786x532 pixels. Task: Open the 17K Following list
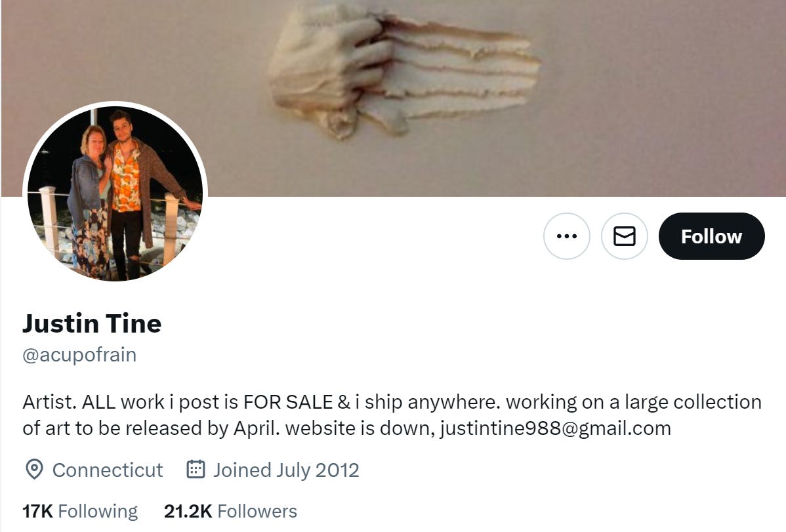[79, 511]
